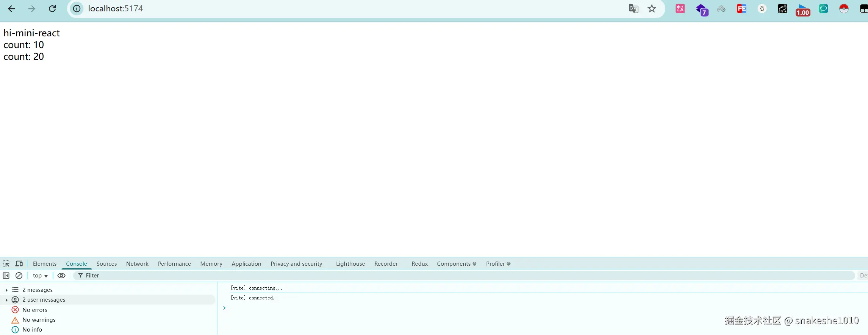The height and width of the screenshot is (335, 868).
Task: Open the top JavaScript context dropdown
Action: coord(40,276)
